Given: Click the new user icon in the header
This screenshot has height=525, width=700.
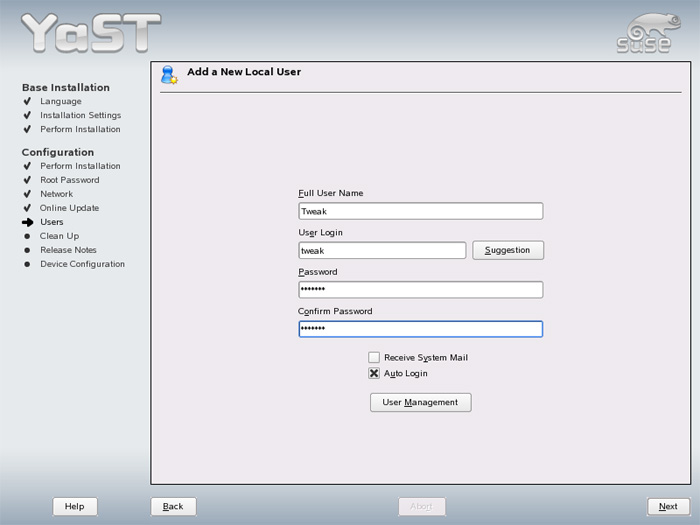Looking at the screenshot, I should [x=169, y=75].
